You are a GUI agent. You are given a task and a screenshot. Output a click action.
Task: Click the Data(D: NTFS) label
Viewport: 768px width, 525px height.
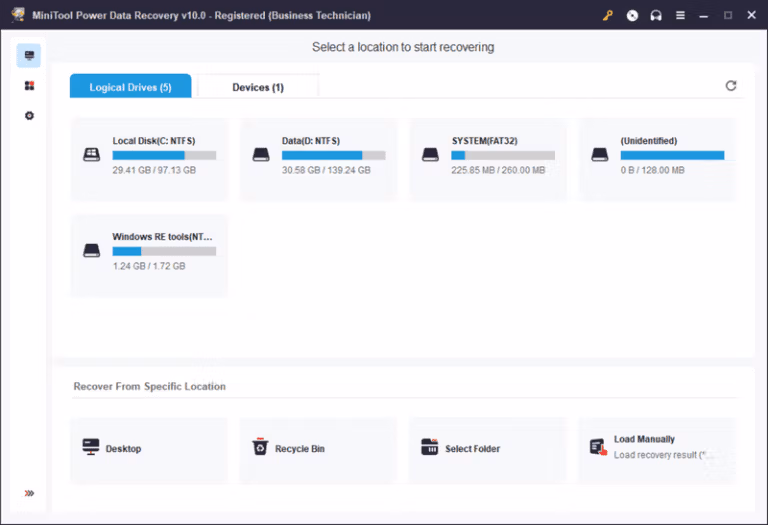(x=311, y=141)
